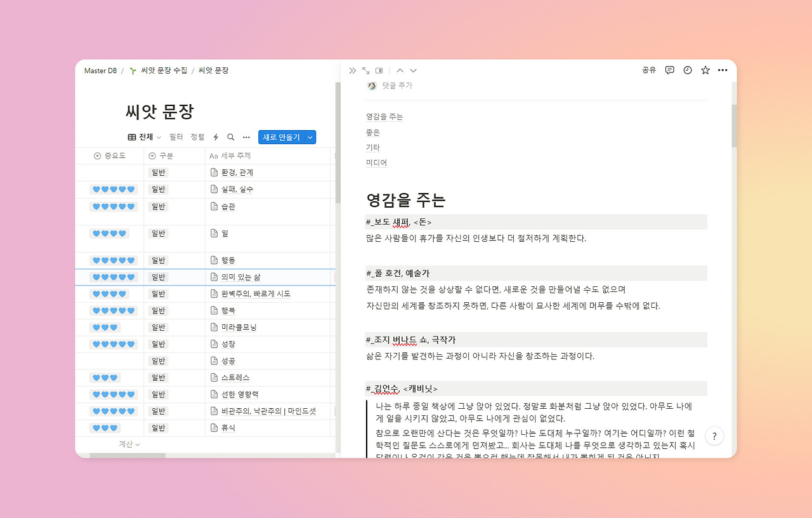Click Master DB in the breadcrumb

point(100,70)
